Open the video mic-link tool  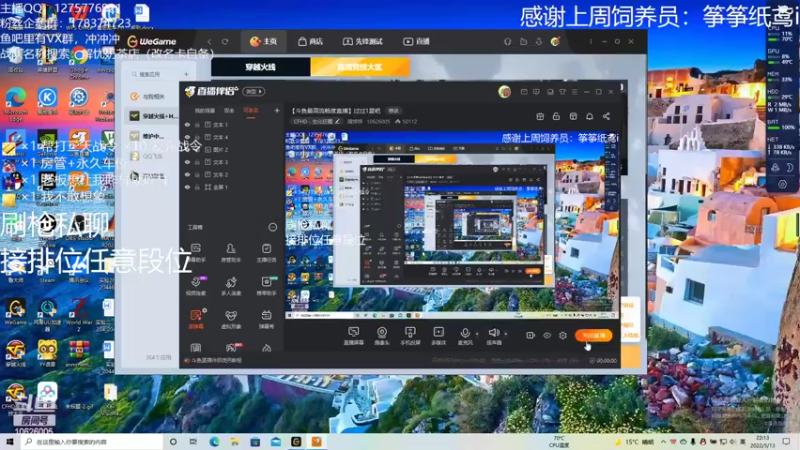pos(196,286)
